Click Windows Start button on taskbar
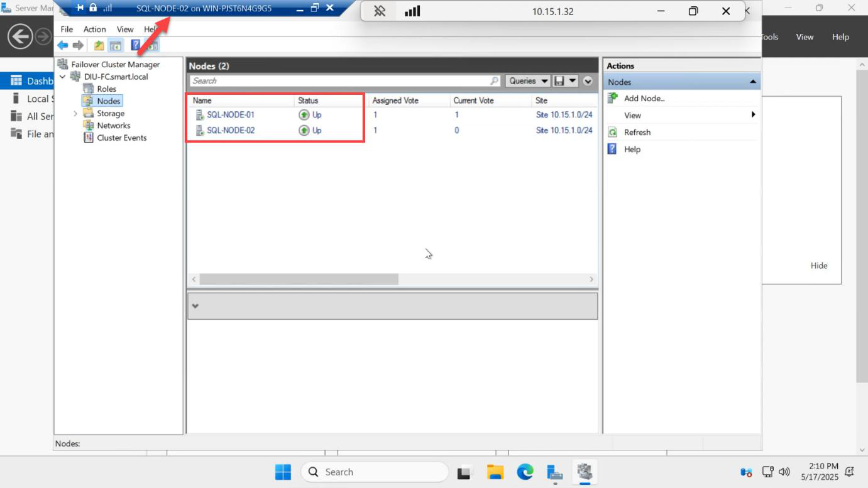 click(283, 472)
